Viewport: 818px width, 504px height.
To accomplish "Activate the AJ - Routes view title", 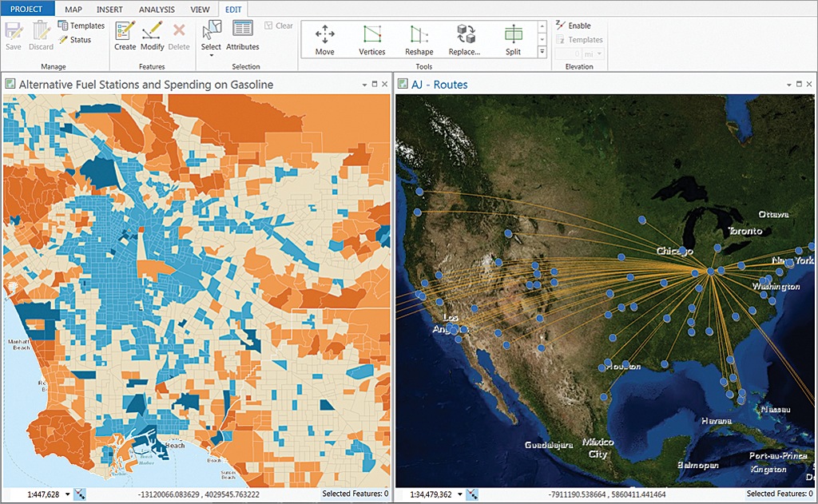I will pos(439,85).
